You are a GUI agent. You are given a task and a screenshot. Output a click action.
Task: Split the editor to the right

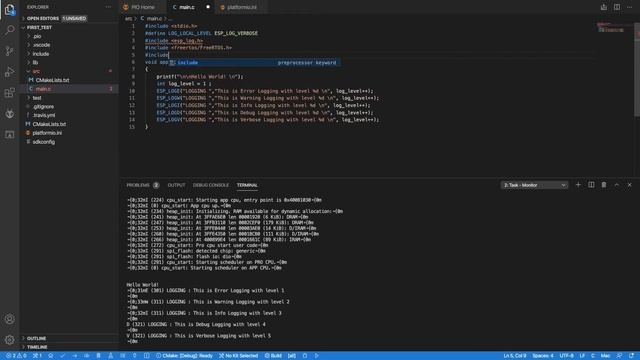point(617,7)
